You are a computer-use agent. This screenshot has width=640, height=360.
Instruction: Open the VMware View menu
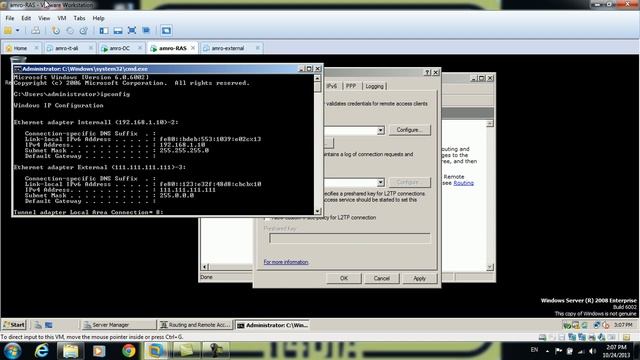click(44, 18)
